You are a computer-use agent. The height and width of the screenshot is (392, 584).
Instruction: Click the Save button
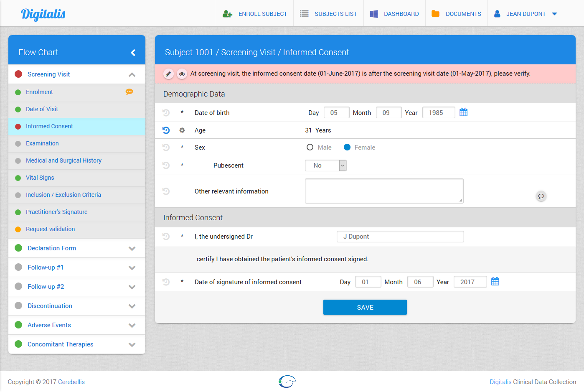point(365,307)
